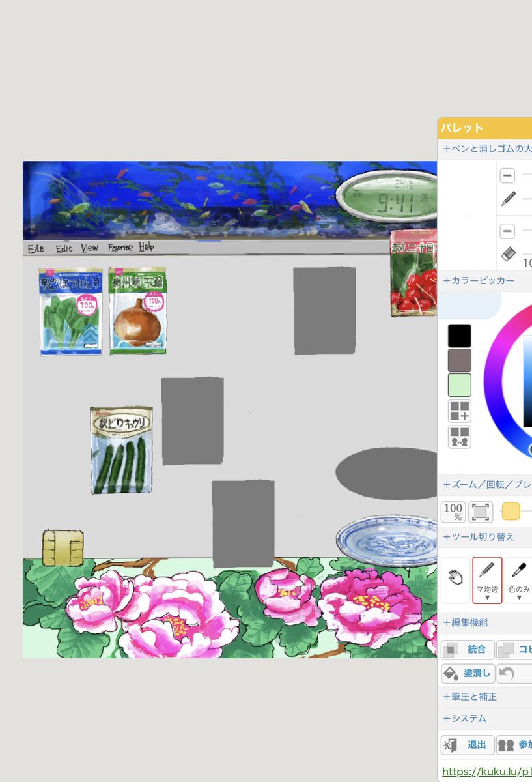Pick the light green color swatch
This screenshot has width=532, height=782.
(x=459, y=385)
